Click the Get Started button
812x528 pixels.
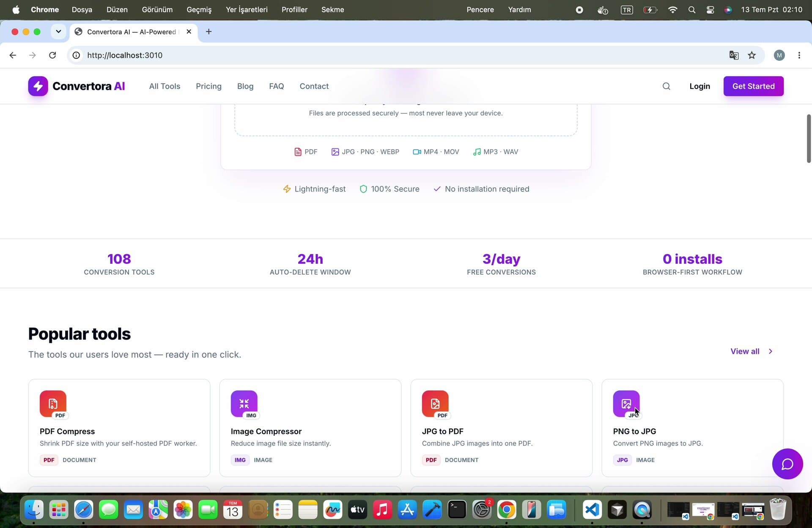[x=753, y=86]
